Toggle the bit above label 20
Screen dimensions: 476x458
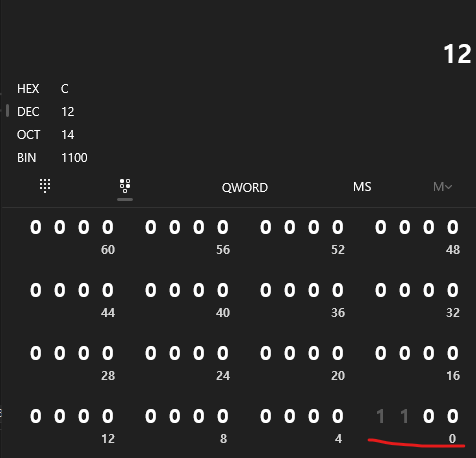pos(338,353)
